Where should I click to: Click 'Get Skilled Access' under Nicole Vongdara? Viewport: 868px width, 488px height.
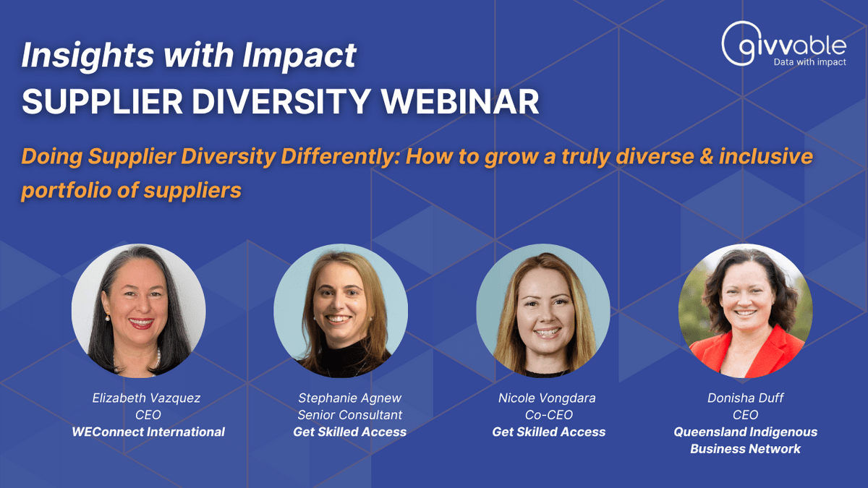pyautogui.click(x=549, y=432)
